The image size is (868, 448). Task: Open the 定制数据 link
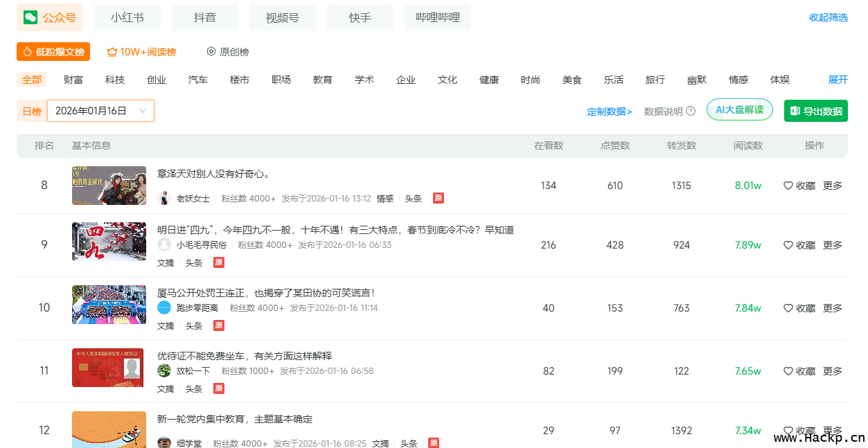pyautogui.click(x=609, y=111)
